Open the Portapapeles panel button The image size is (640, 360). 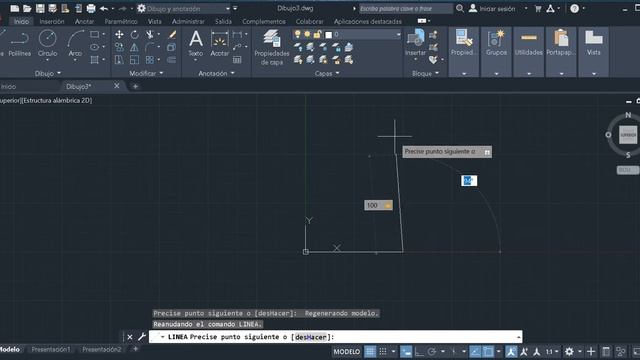(x=561, y=52)
